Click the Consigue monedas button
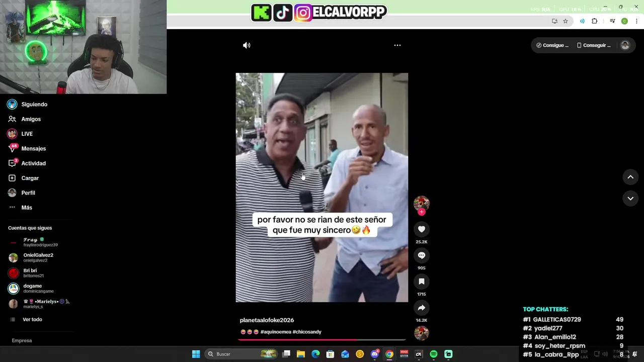 click(552, 45)
